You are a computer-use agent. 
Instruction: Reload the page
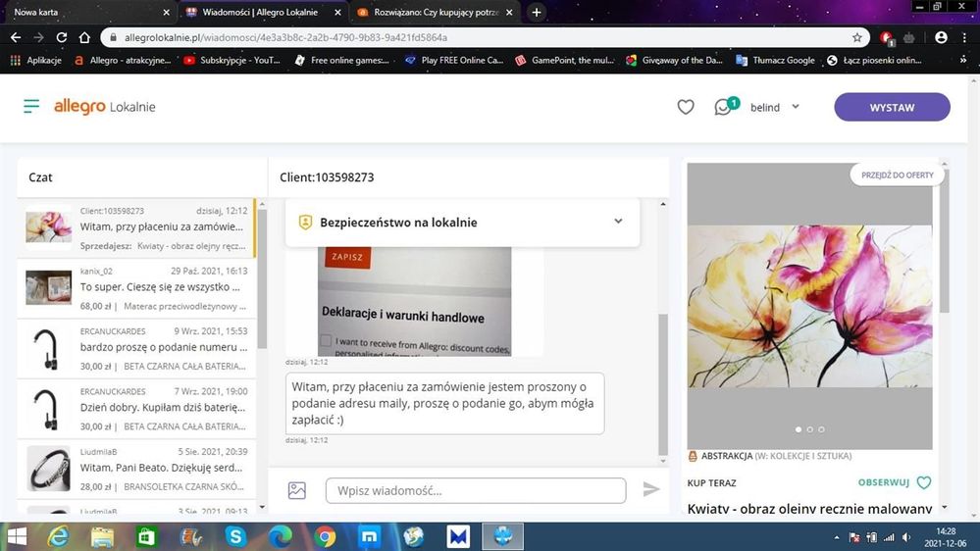point(61,37)
